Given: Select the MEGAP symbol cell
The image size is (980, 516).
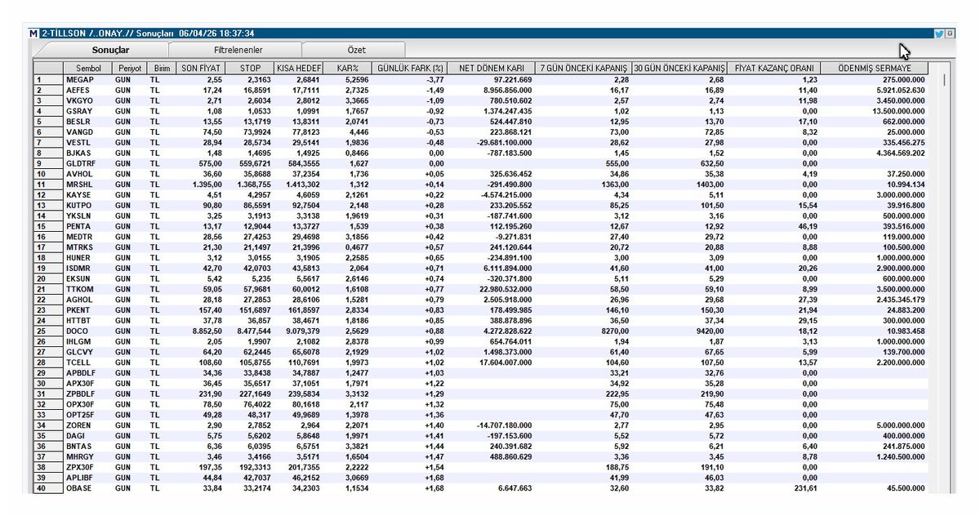Looking at the screenshot, I should pyautogui.click(x=88, y=80).
